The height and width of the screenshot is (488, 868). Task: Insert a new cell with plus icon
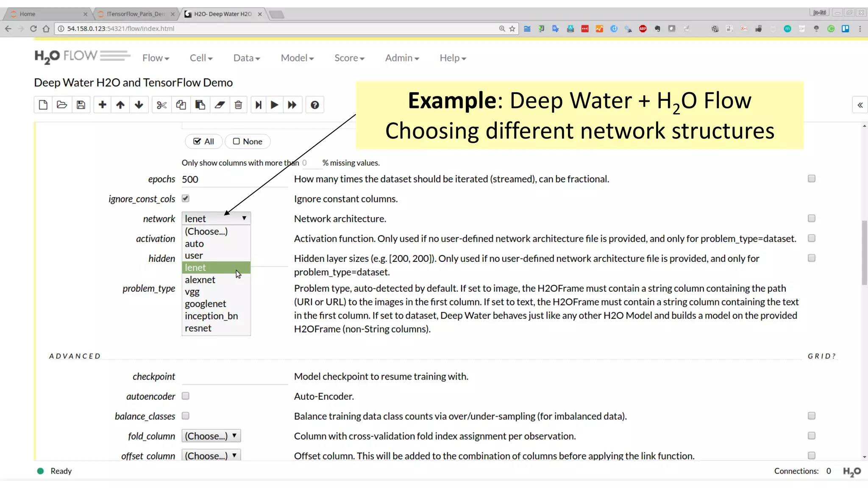pyautogui.click(x=102, y=105)
